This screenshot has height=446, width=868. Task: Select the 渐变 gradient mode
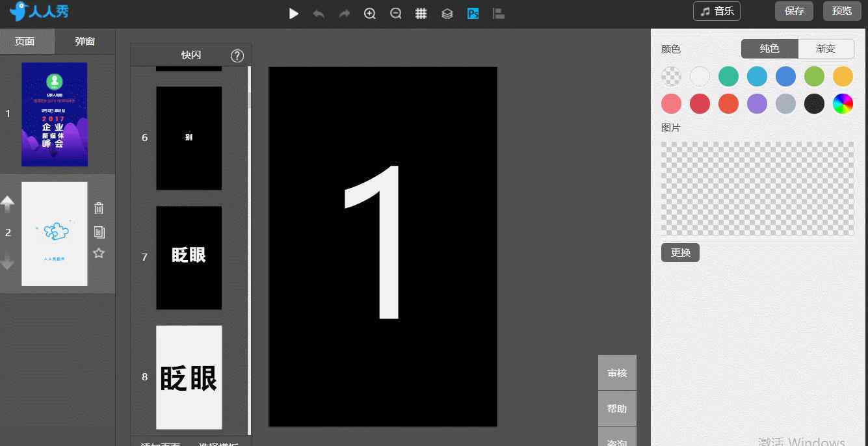point(826,49)
